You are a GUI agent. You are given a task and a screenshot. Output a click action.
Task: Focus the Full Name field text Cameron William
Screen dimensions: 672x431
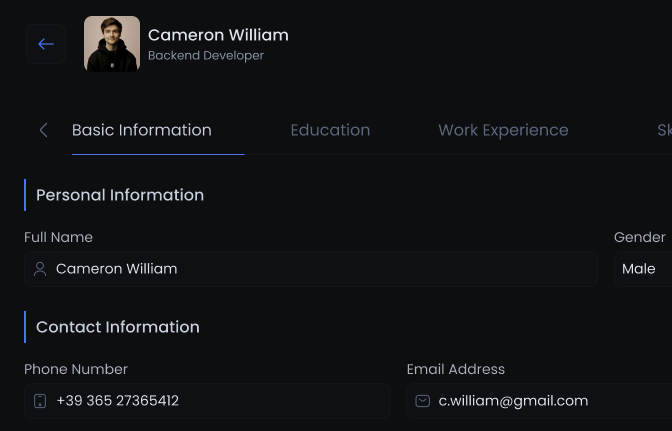(117, 269)
